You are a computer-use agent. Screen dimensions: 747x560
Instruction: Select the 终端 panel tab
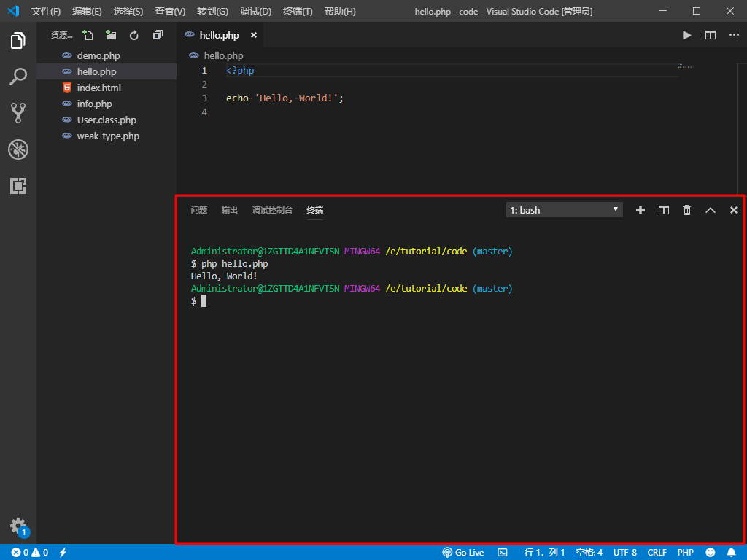coord(315,210)
